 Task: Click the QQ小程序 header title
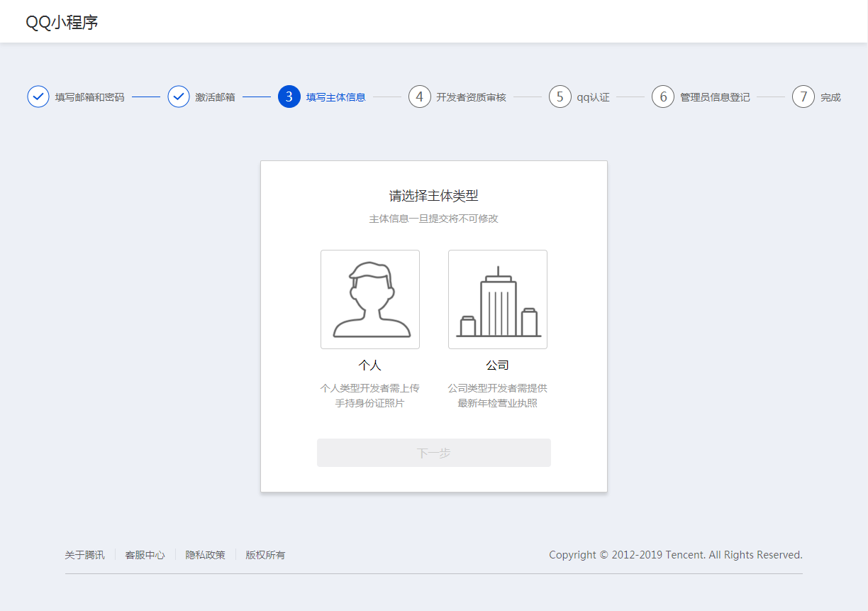[x=62, y=22]
